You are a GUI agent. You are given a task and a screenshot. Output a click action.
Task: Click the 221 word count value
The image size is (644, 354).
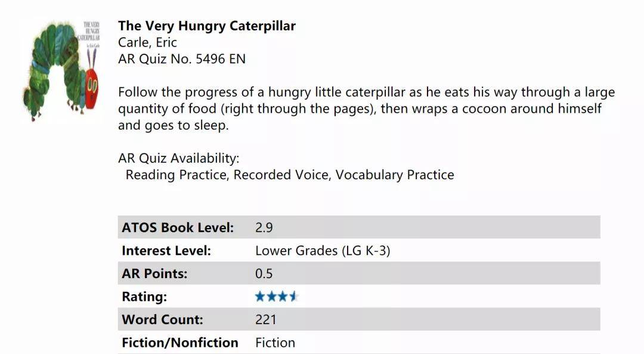(x=265, y=319)
